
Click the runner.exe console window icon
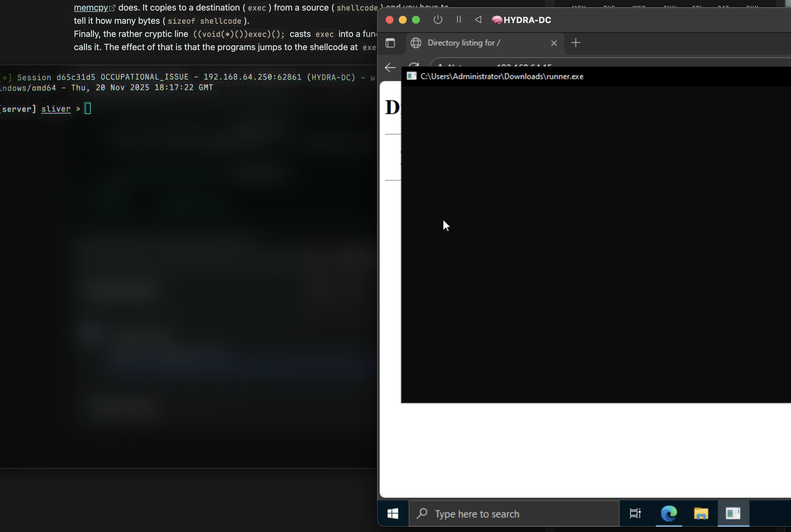(411, 76)
